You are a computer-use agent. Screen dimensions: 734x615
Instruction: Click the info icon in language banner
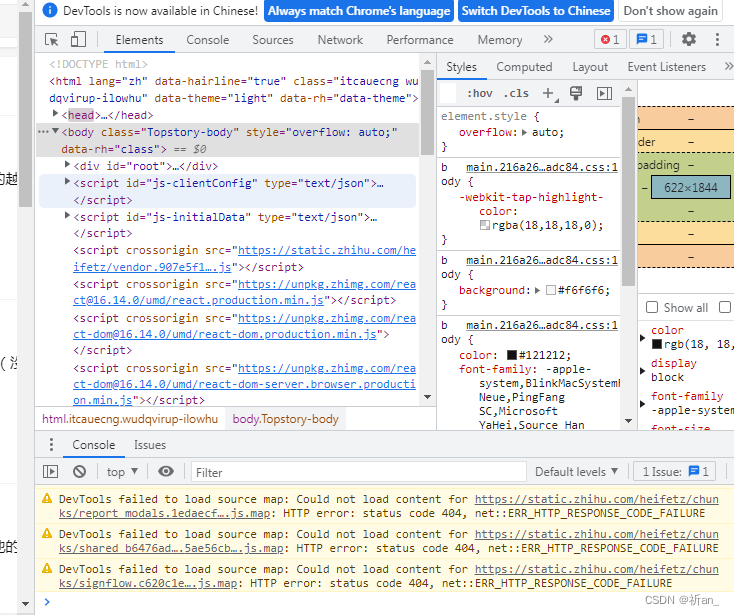50,10
